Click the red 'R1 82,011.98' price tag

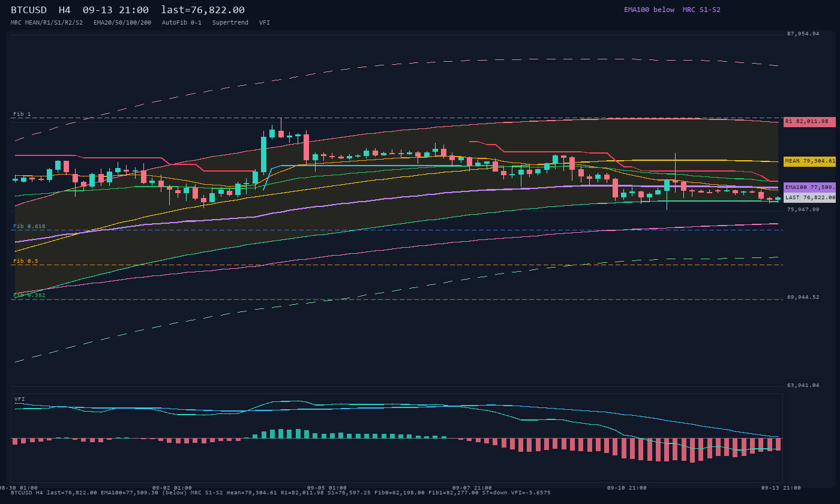point(809,122)
